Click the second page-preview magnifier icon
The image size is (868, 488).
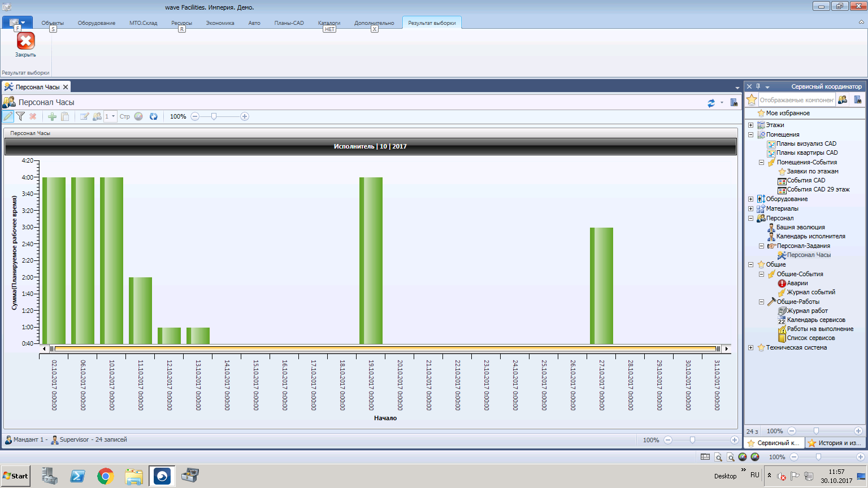[x=731, y=457]
